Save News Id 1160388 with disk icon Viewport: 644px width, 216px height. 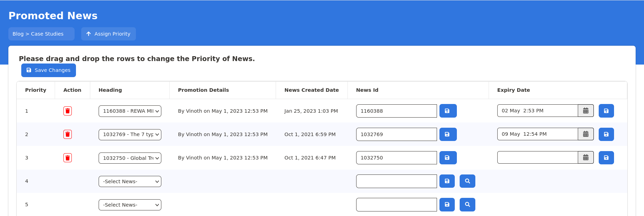448,111
